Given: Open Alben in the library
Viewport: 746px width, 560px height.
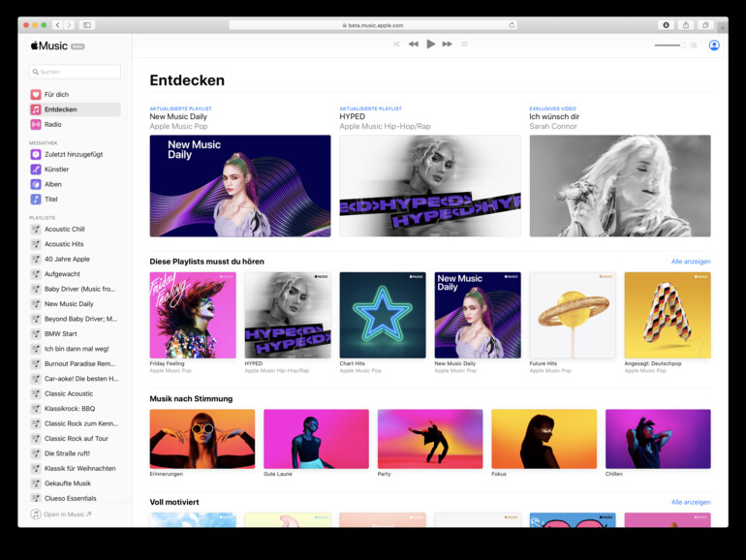Looking at the screenshot, I should [x=75, y=184].
